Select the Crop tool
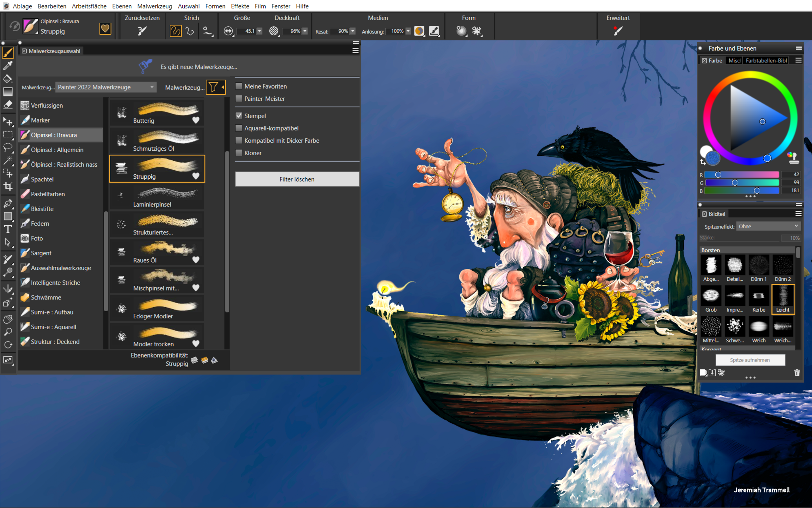Screen dimensions: 812x508 pyautogui.click(x=8, y=186)
